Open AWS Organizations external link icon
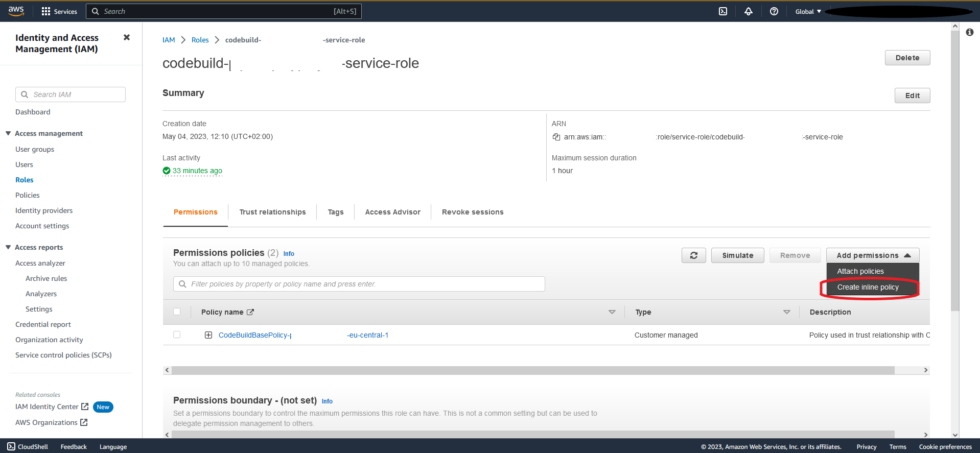980x453 pixels. 84,422
